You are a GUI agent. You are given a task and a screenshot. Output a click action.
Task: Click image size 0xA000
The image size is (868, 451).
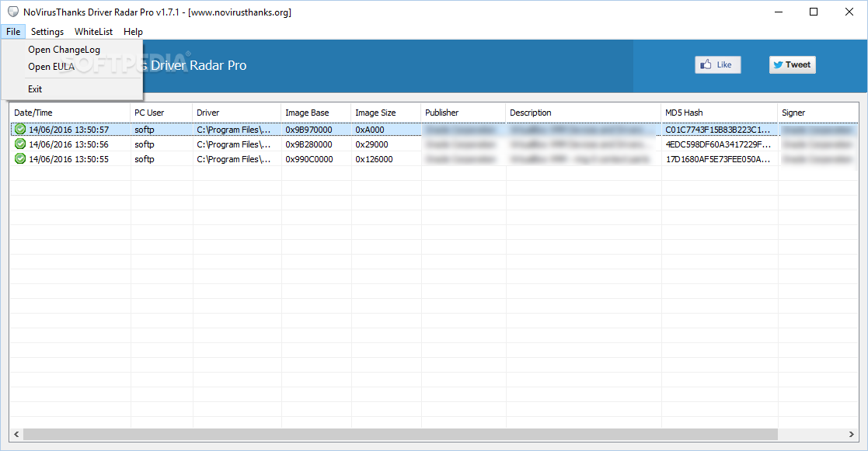click(370, 130)
